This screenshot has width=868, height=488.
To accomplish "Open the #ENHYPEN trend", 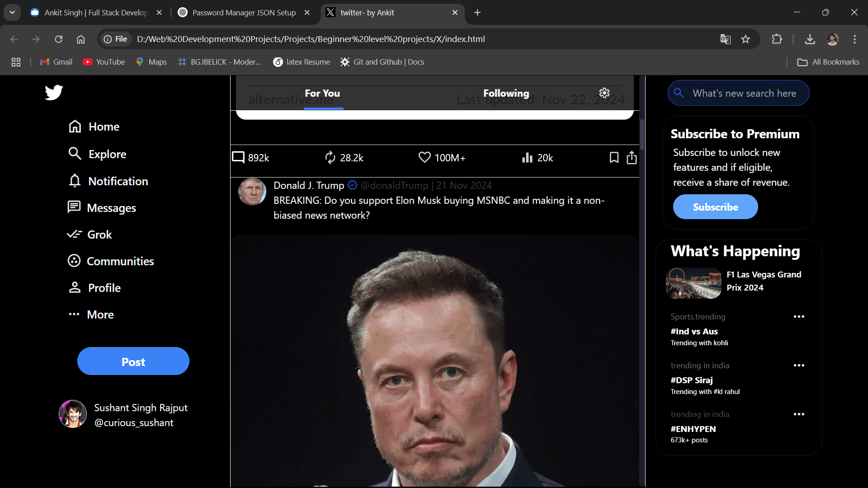I will coord(693,429).
